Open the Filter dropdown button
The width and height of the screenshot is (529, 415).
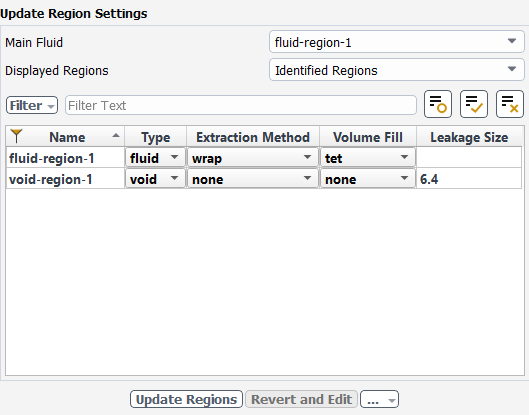pos(32,105)
